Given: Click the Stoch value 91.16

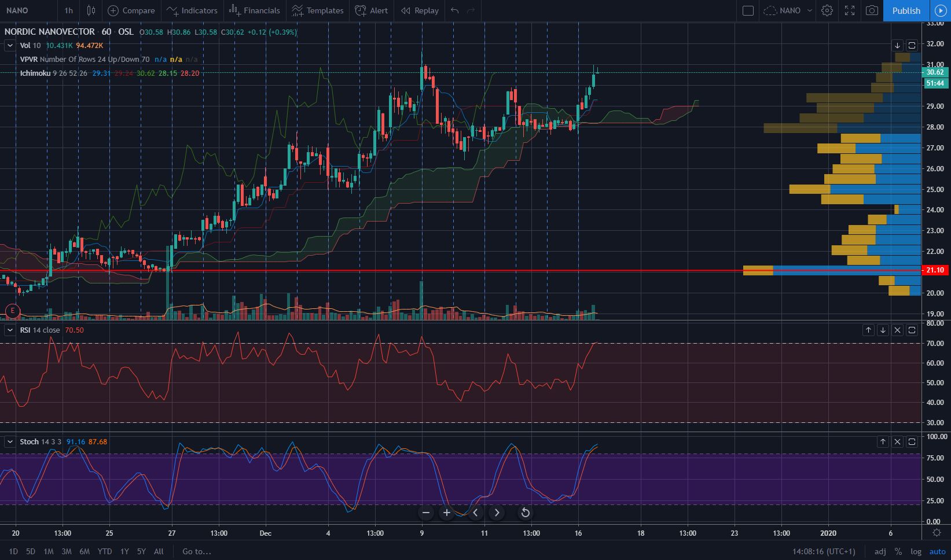Looking at the screenshot, I should pos(75,441).
